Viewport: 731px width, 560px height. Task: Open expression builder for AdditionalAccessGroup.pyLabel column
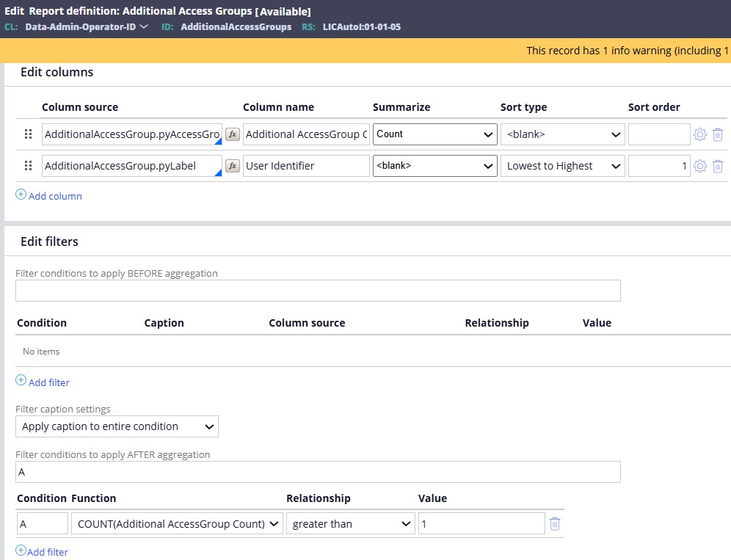[x=233, y=166]
